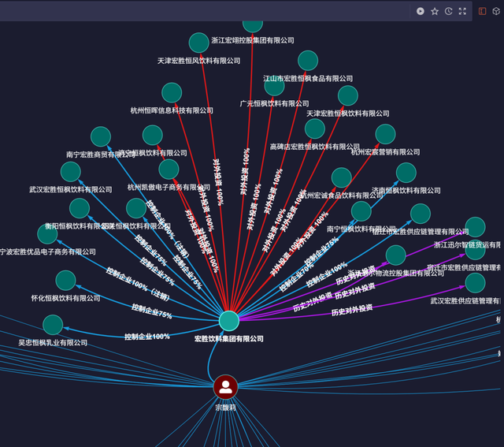
Task: Select the 武汉宏胜恒枫饮料有限公司 node
Action: pos(71,172)
